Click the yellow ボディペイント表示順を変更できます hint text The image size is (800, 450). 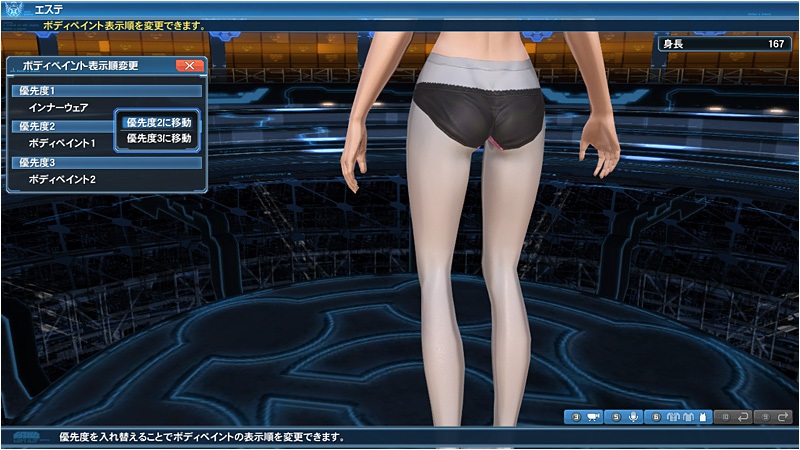124,26
